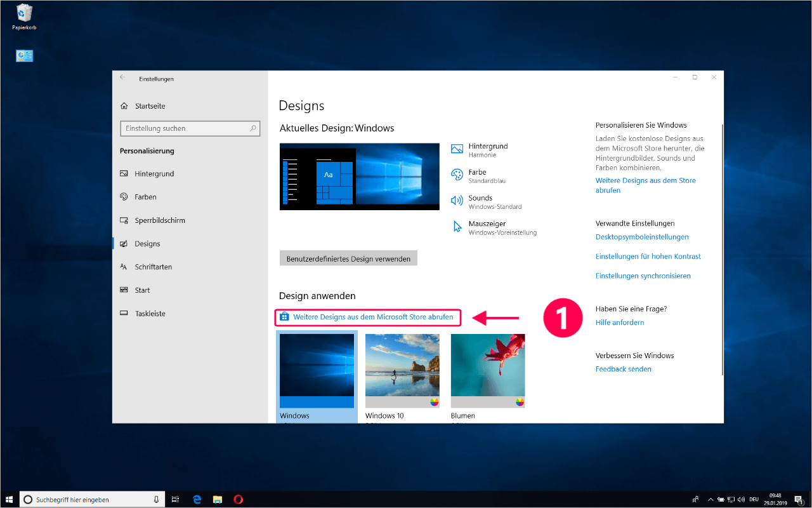Show hidden tray icons chevron

(711, 499)
